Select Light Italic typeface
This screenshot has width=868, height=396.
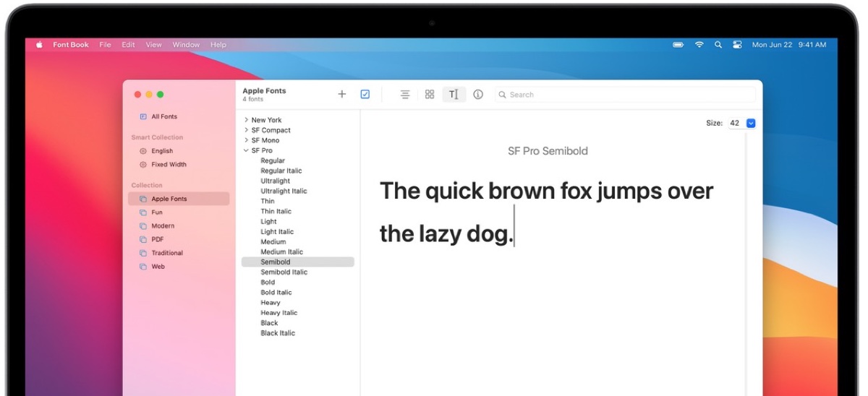277,231
